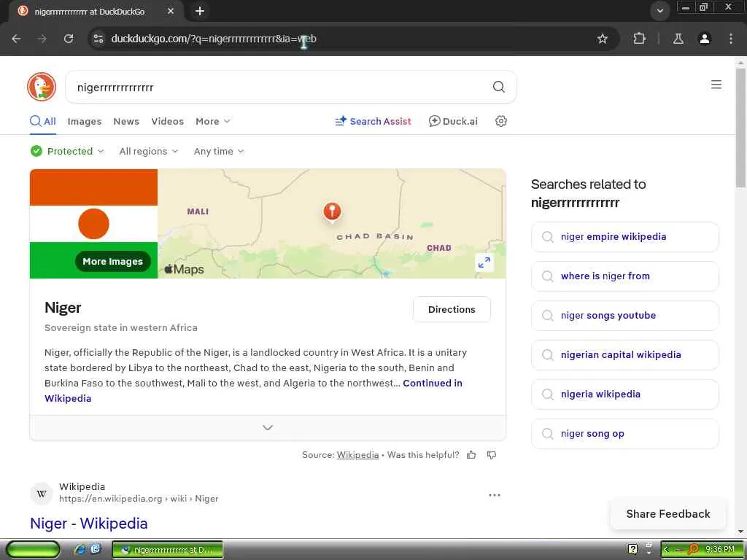This screenshot has width=747, height=560.
Task: Open a new browser tab
Action: [x=200, y=11]
